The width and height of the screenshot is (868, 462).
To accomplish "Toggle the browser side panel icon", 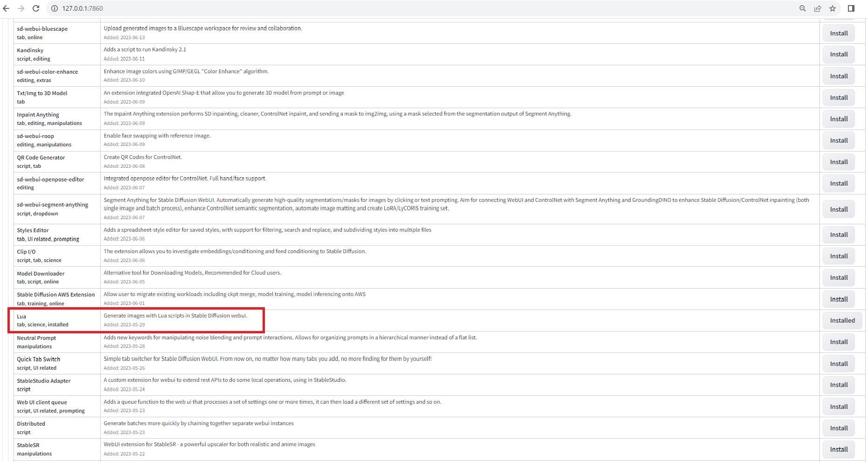I will (x=851, y=8).
